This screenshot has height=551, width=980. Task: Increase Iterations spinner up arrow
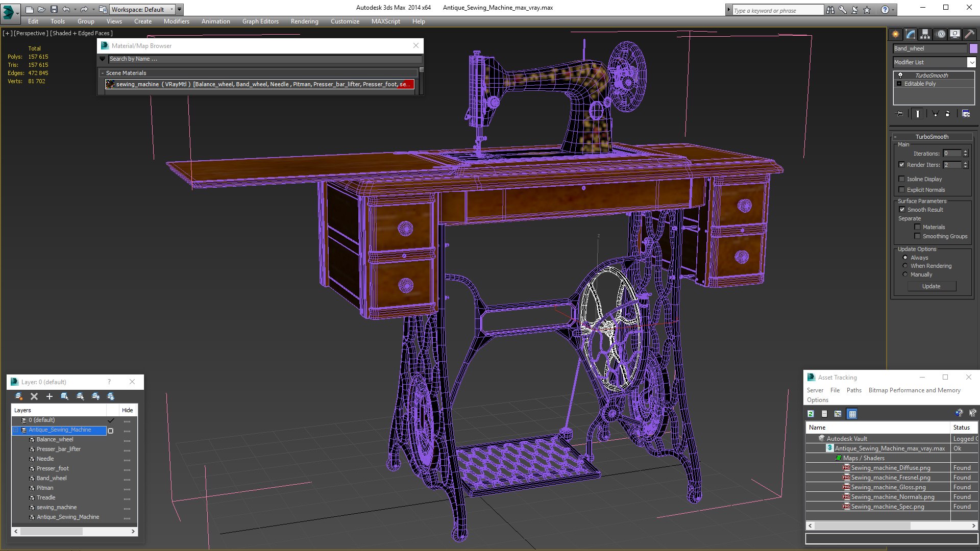coord(965,152)
